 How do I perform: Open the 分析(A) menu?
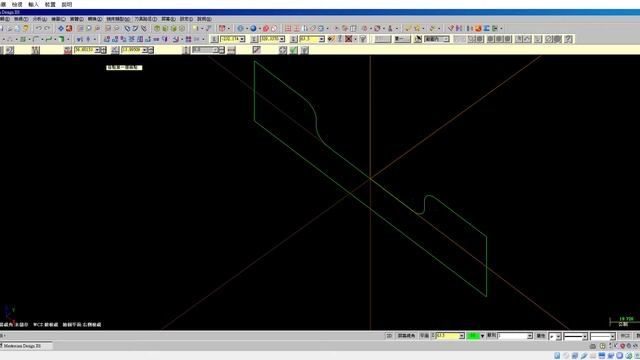[x=40, y=19]
